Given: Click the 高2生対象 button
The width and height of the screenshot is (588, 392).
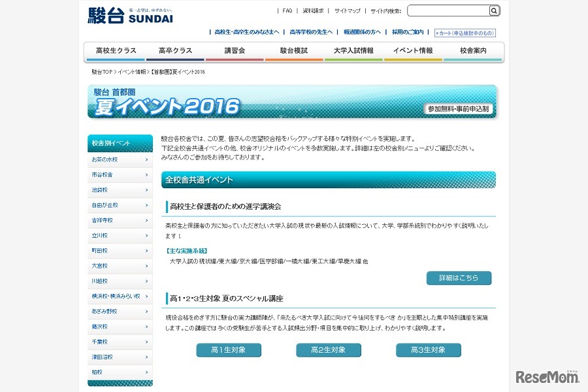Looking at the screenshot, I should [329, 350].
